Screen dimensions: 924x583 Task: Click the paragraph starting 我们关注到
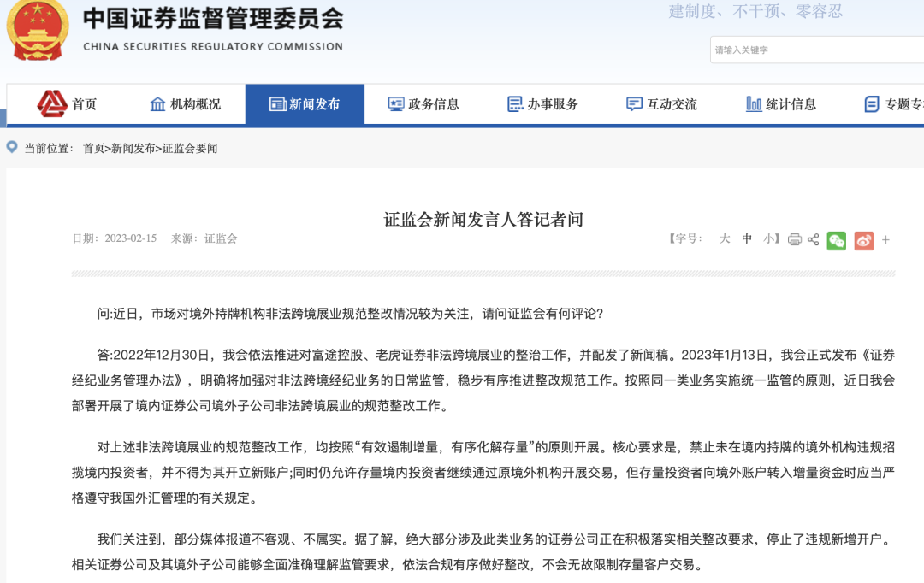(483, 551)
